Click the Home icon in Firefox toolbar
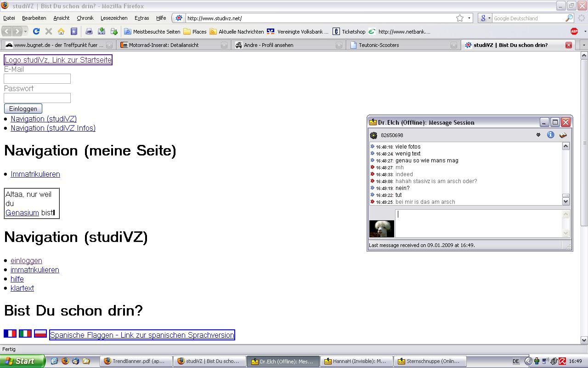Viewport: 588px width, 368px height. pos(61,31)
